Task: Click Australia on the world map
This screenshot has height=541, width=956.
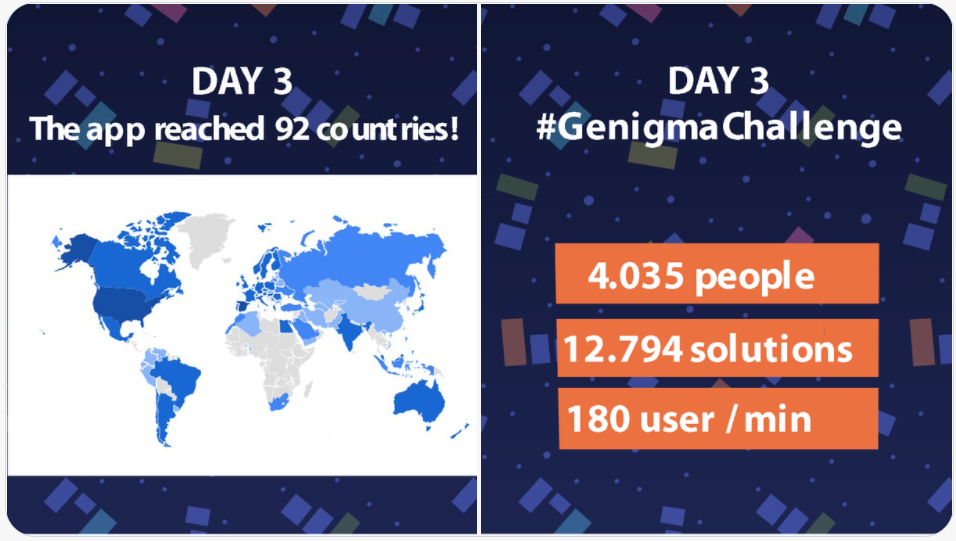Action: click(x=419, y=401)
